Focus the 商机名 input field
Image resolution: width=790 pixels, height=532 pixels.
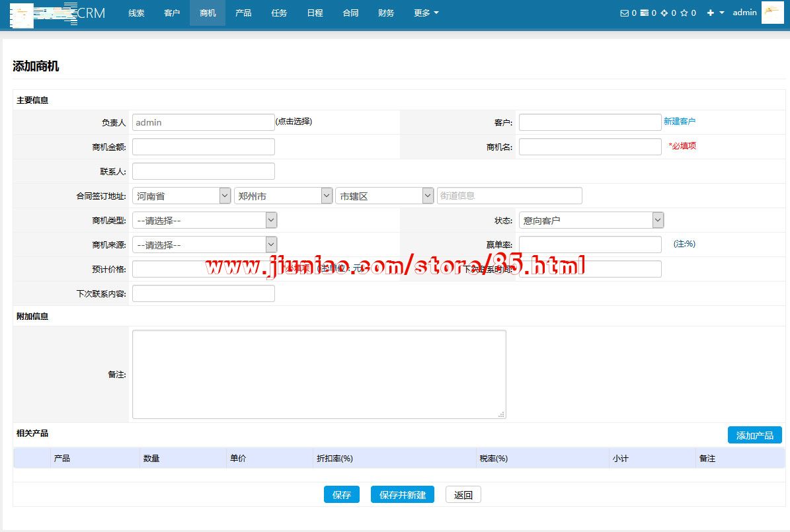[x=590, y=147]
